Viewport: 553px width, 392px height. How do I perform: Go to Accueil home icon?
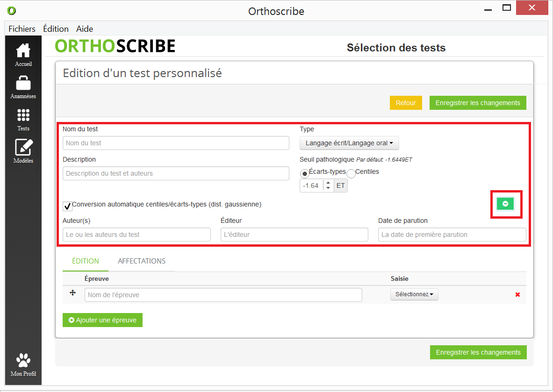[23, 50]
